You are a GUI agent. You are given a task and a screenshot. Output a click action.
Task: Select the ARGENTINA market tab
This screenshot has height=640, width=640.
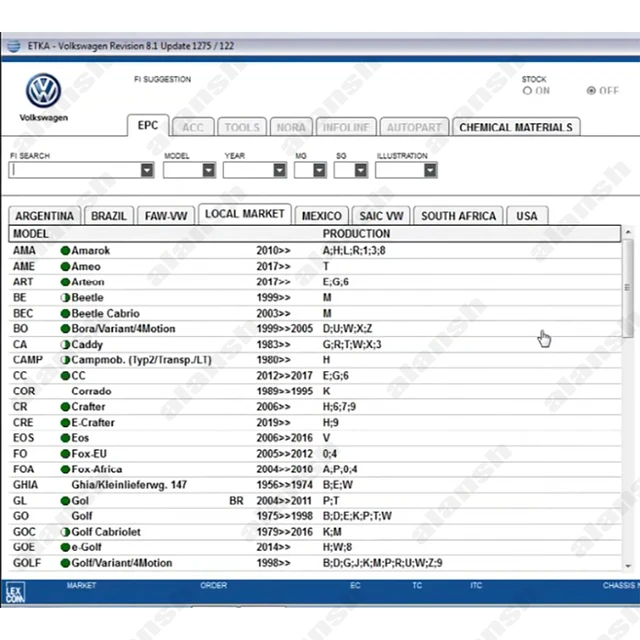(x=44, y=216)
